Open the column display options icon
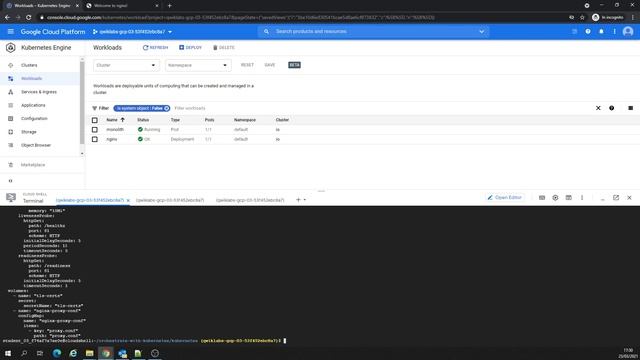Viewport: 640px width, 360px height. [x=631, y=108]
